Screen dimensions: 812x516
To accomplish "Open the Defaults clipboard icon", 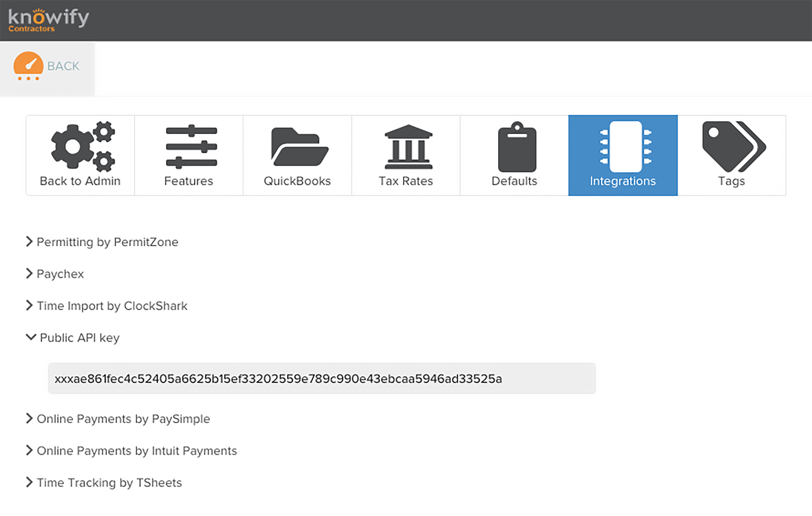I will pyautogui.click(x=517, y=147).
